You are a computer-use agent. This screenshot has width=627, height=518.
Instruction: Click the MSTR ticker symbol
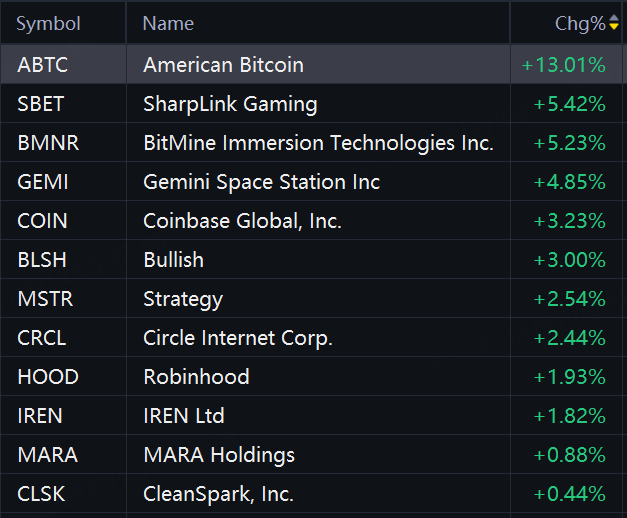click(x=45, y=299)
